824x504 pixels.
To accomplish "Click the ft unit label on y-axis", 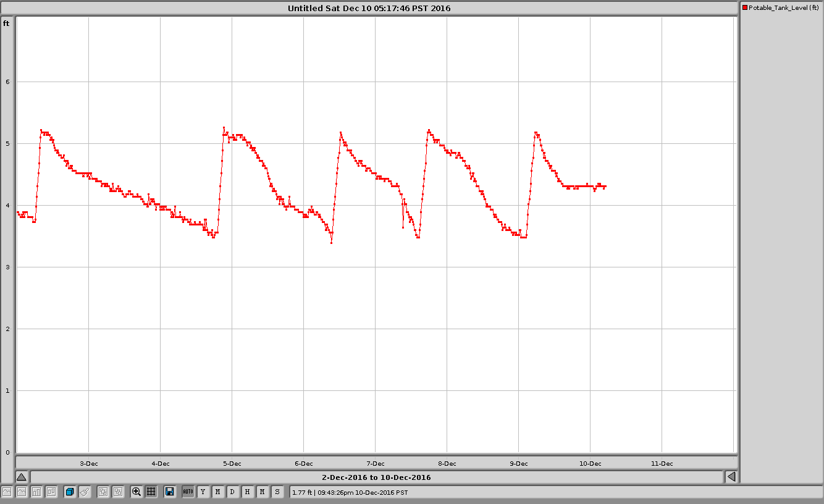I will [x=6, y=23].
